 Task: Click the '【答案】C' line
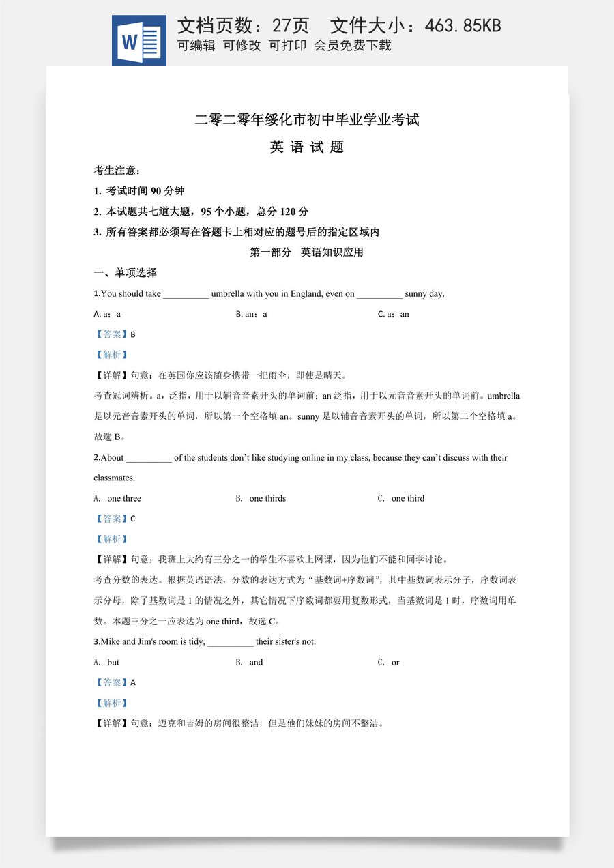coord(115,519)
